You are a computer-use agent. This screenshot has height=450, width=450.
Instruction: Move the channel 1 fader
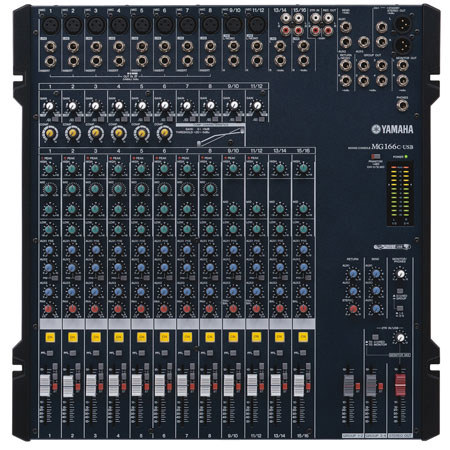point(45,385)
